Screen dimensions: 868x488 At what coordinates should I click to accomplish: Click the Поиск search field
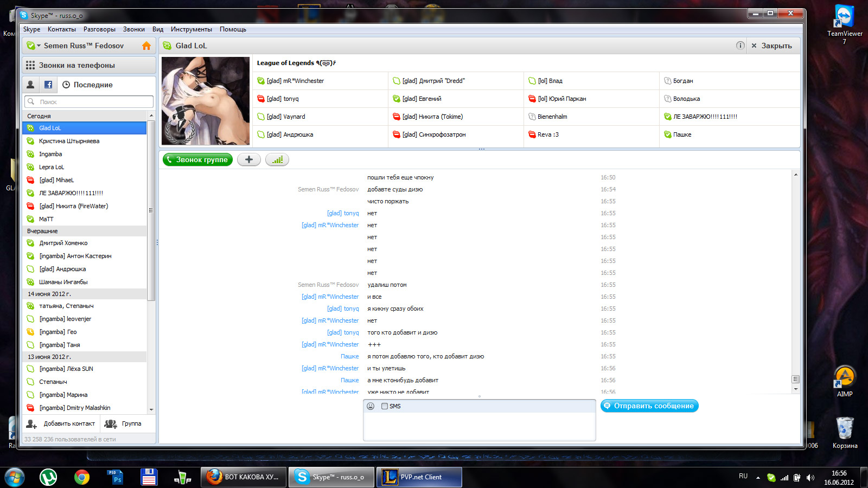pos(90,102)
